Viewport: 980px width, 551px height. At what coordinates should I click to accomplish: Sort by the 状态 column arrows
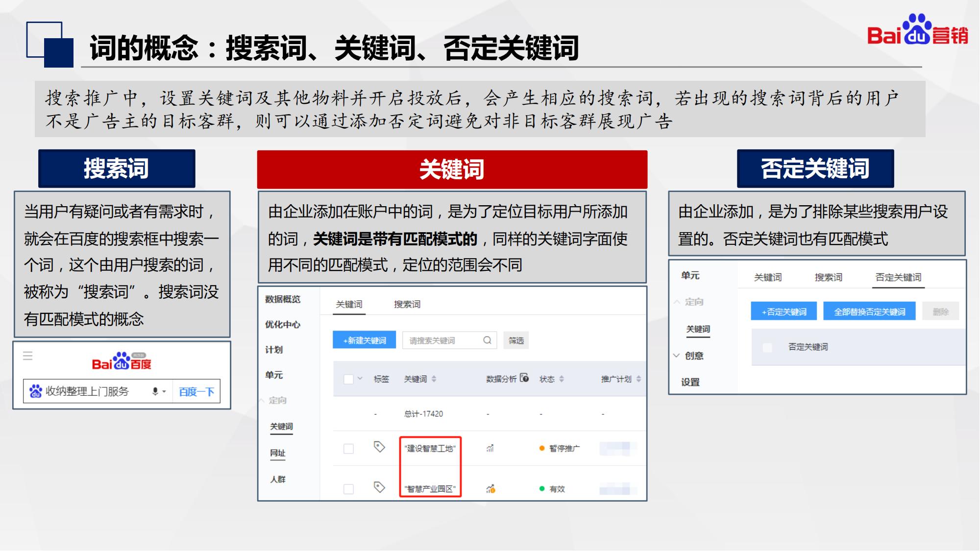(562, 379)
